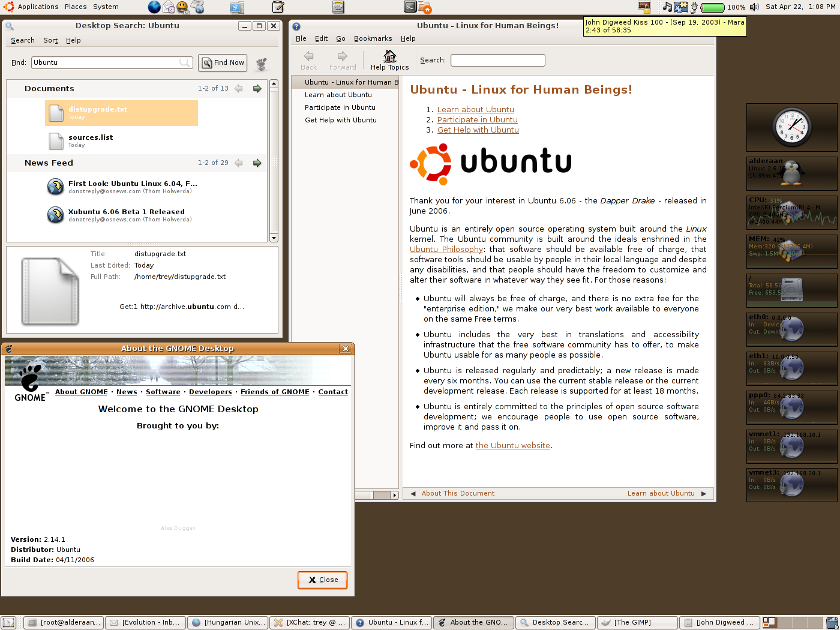Image resolution: width=840 pixels, height=630 pixels.
Task: Click the eth1 network monitor desklet
Action: coord(791,368)
